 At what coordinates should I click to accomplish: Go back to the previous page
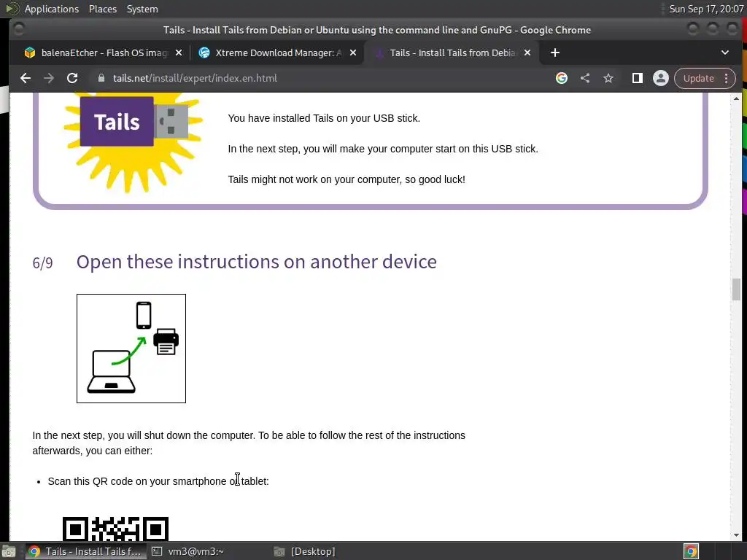[26, 78]
